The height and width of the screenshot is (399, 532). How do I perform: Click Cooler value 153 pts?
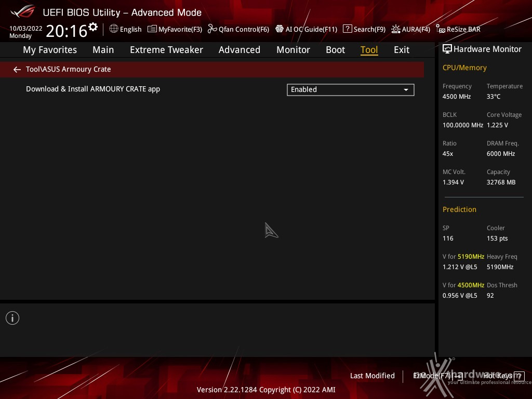tap(497, 238)
